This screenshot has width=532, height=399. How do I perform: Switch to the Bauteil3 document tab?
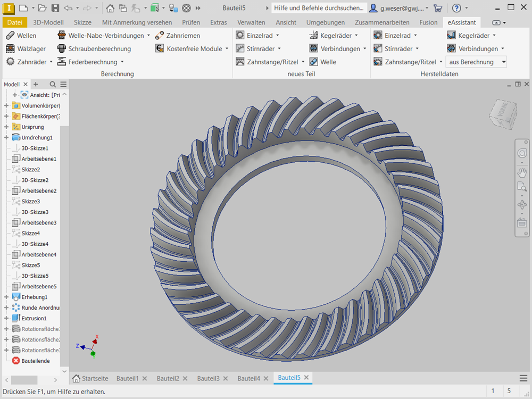pyautogui.click(x=208, y=378)
